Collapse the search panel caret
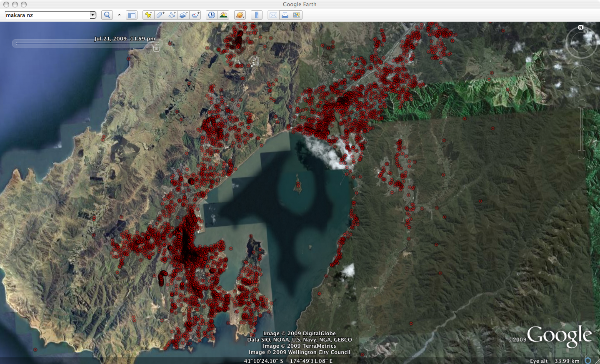 pyautogui.click(x=119, y=15)
